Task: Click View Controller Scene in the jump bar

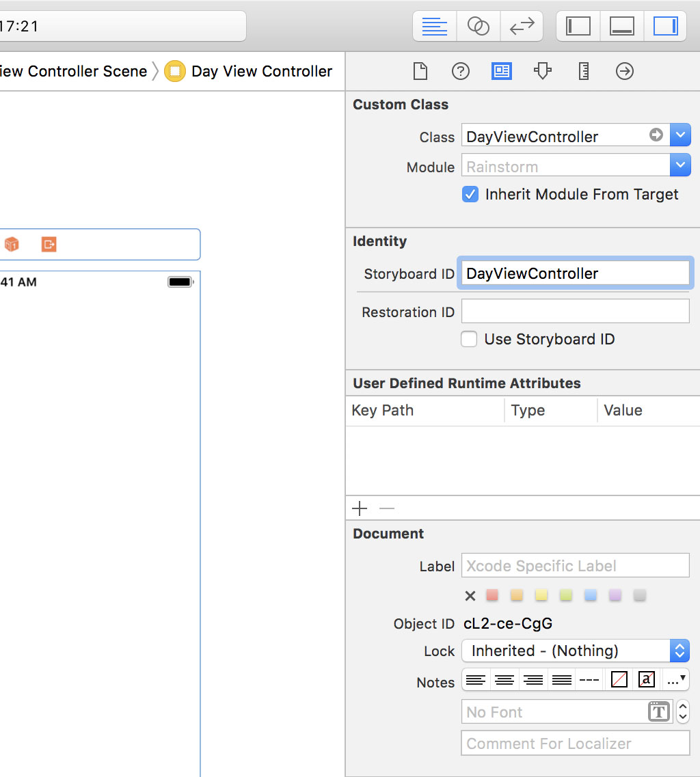Action: coord(74,71)
